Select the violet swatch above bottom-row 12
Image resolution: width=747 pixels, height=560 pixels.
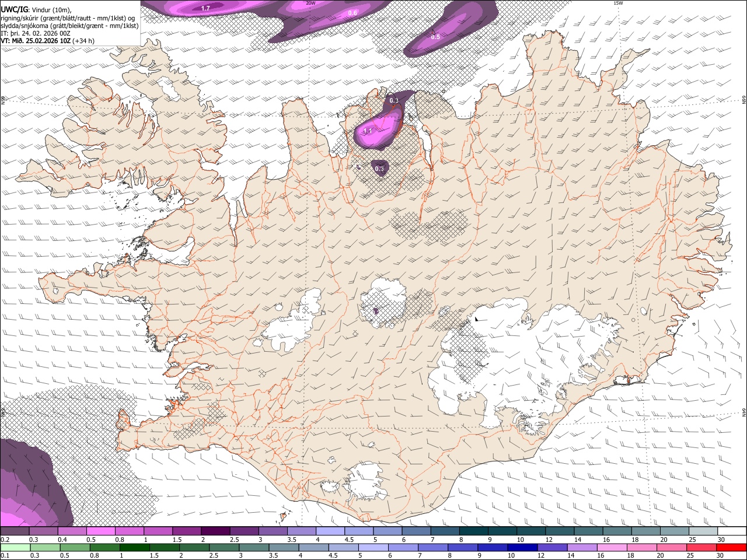(552, 547)
